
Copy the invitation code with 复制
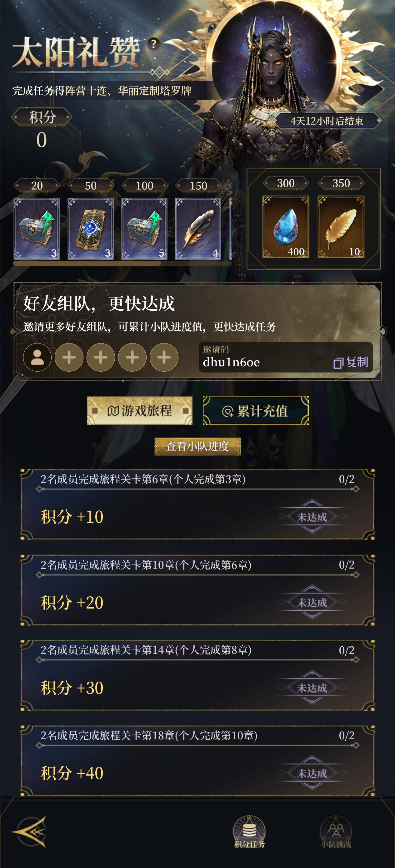[x=351, y=362]
